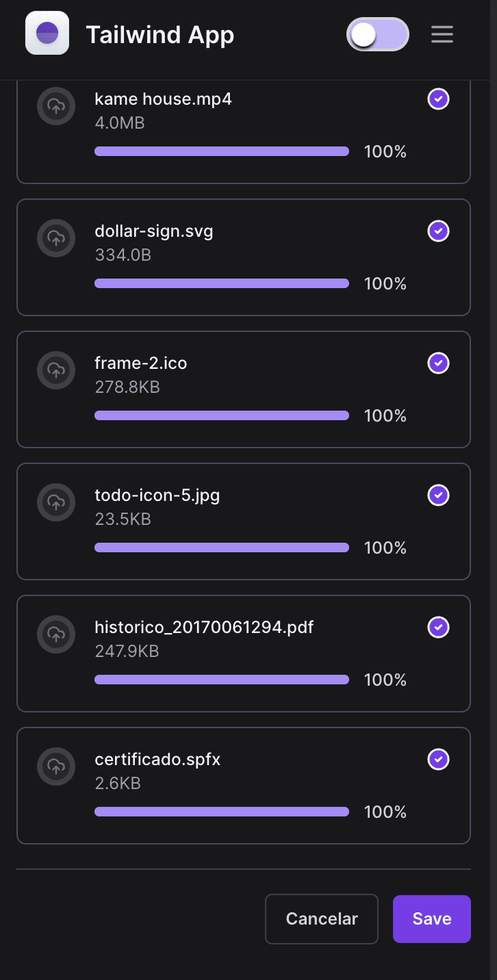Click upload cloud icon for dollar-sign.svg
This screenshot has height=980, width=497.
56,238
